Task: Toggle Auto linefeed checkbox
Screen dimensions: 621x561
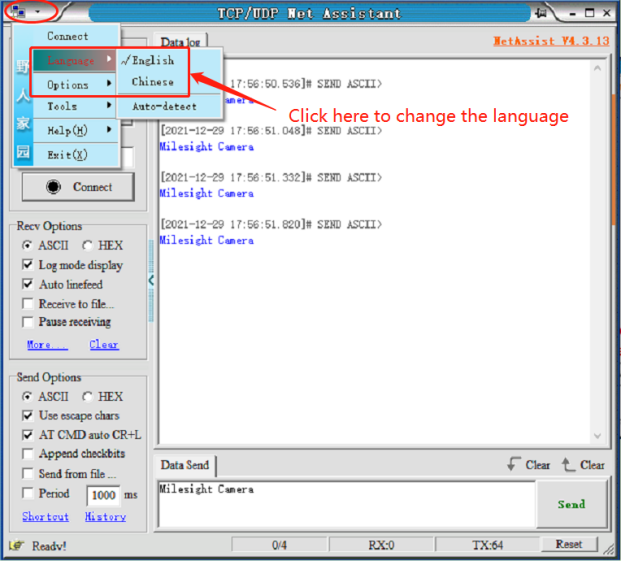Action: pos(28,284)
